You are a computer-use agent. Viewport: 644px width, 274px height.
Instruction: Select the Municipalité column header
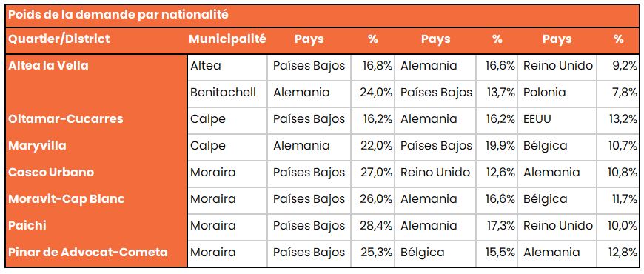pyautogui.click(x=227, y=39)
